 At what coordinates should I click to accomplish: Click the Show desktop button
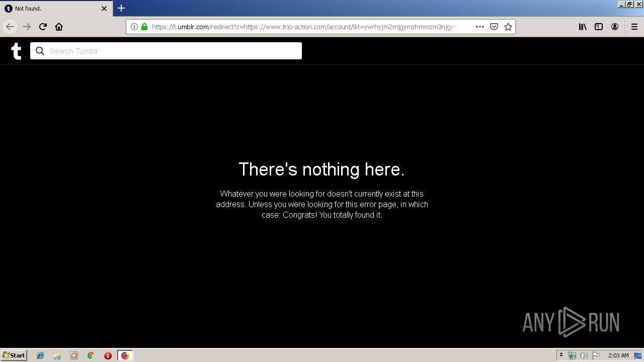coord(638,355)
